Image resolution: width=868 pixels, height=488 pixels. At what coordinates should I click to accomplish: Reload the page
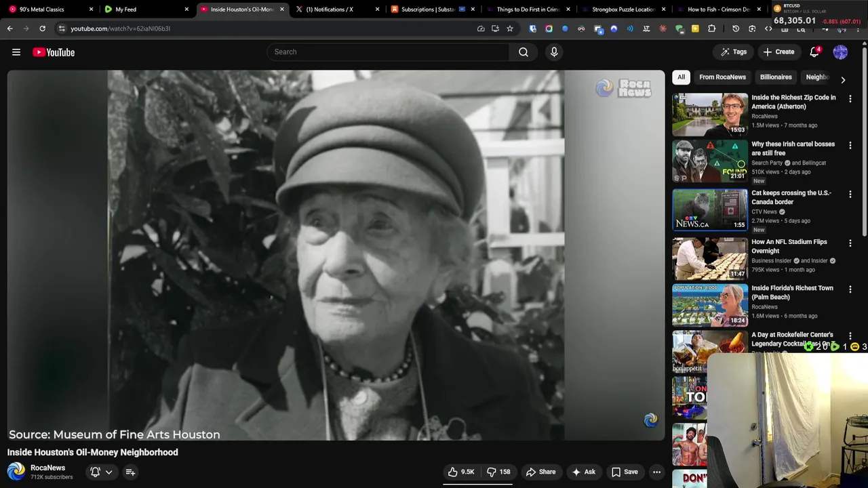click(42, 28)
